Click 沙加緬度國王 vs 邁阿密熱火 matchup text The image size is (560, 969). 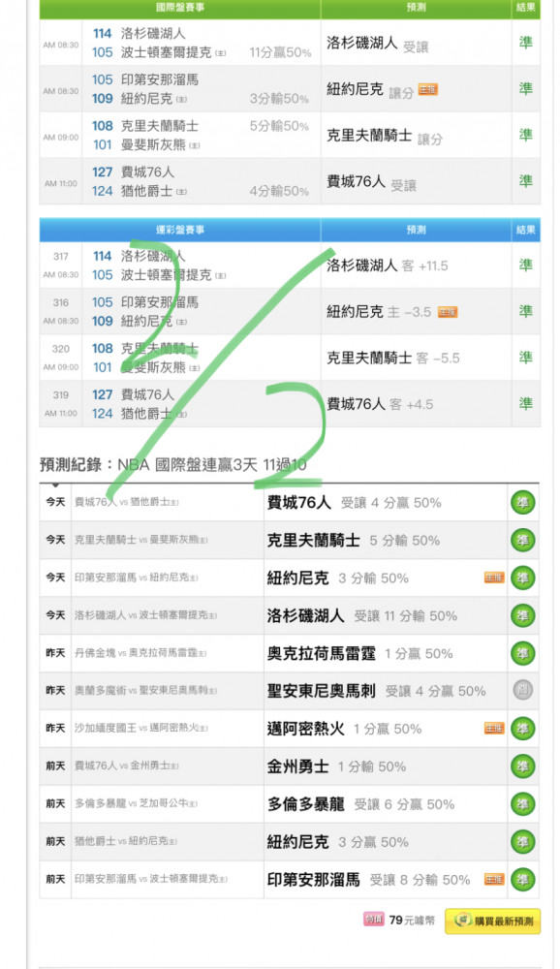tap(140, 729)
